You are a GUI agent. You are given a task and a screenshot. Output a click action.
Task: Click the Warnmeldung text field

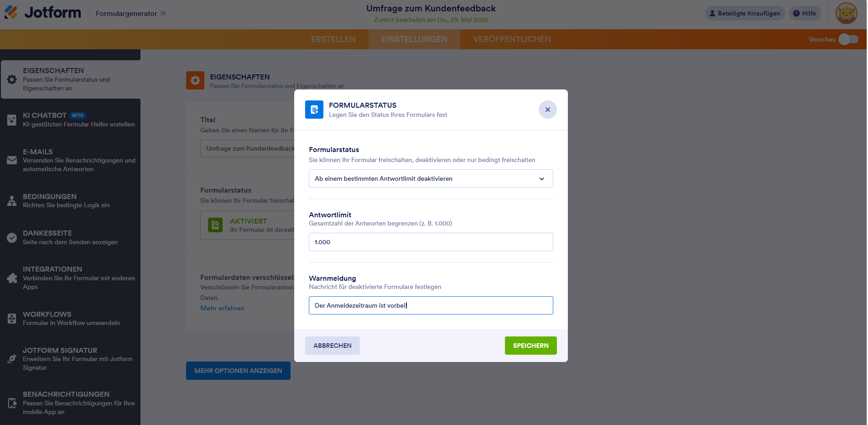click(431, 305)
